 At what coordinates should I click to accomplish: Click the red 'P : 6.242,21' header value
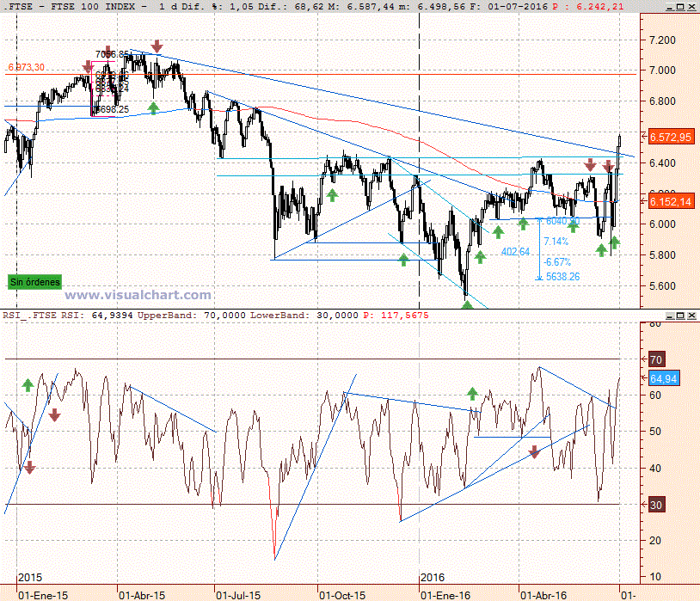point(588,7)
